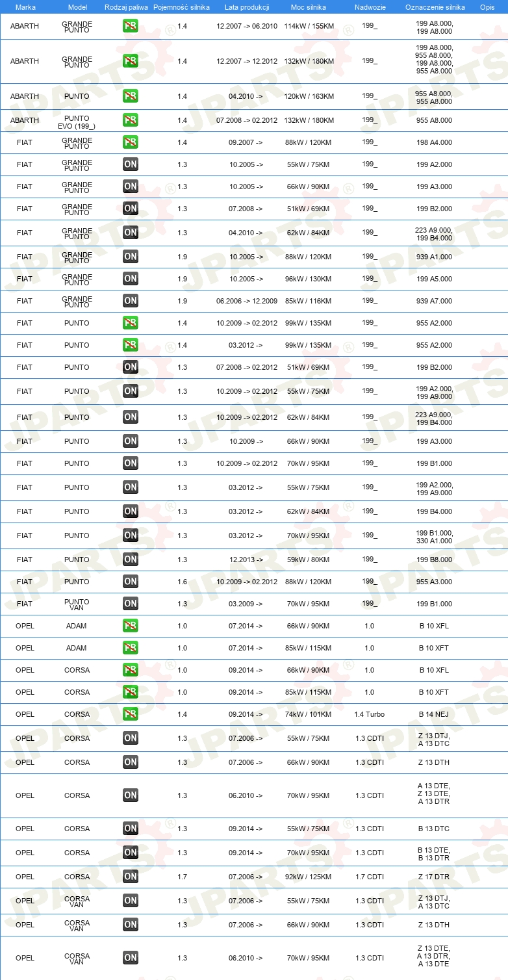Click the B 13 DTC engine code
Image resolution: width=508 pixels, height=980 pixels.
pyautogui.click(x=434, y=829)
